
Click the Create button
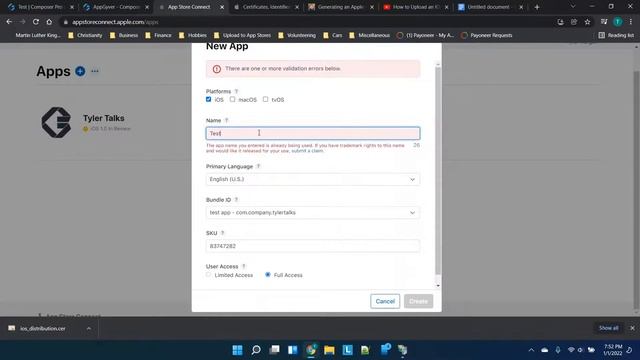pos(418,301)
